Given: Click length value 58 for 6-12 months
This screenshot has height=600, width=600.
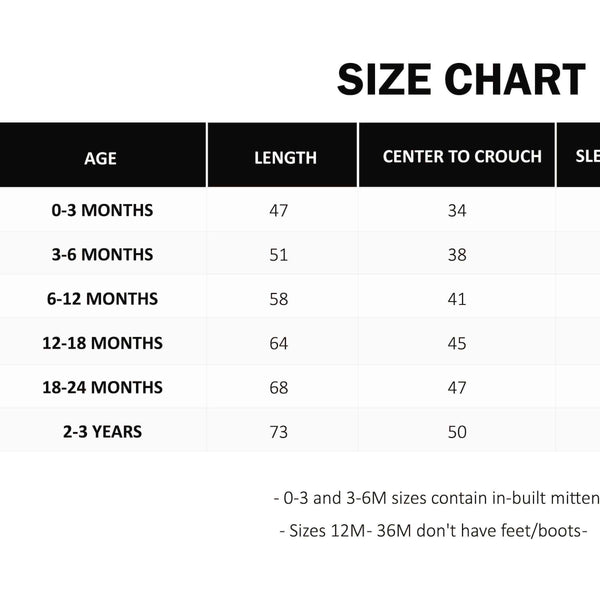Looking at the screenshot, I should 278,298.
